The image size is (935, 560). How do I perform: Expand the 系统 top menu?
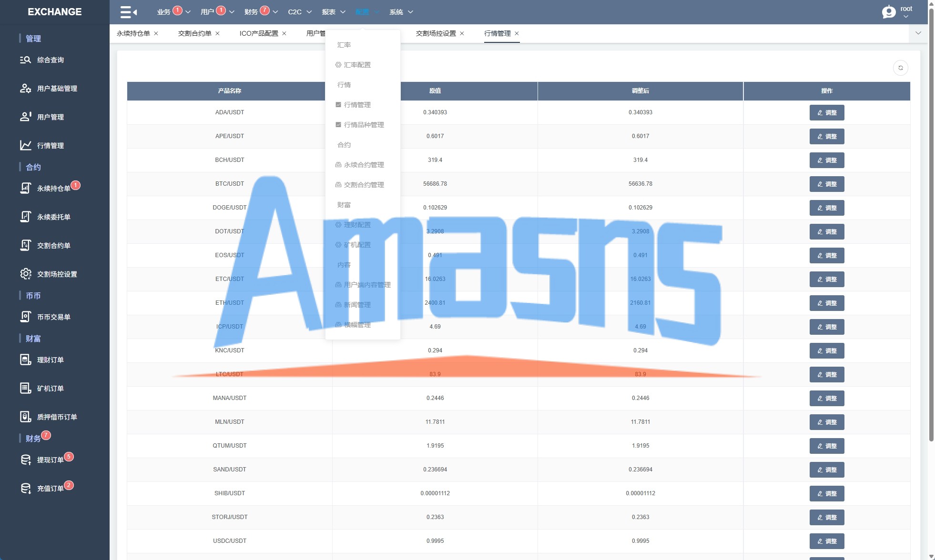401,12
